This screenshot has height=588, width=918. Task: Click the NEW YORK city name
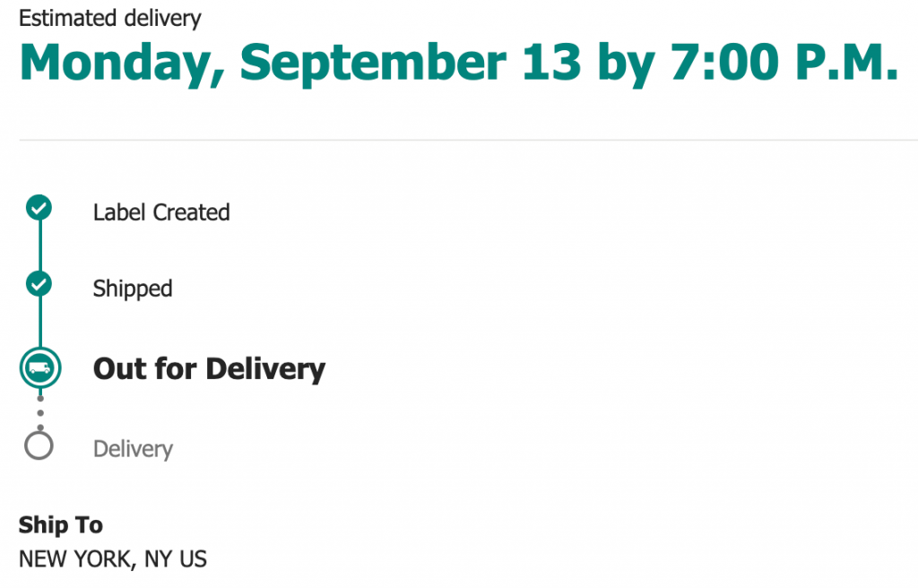[x=75, y=559]
